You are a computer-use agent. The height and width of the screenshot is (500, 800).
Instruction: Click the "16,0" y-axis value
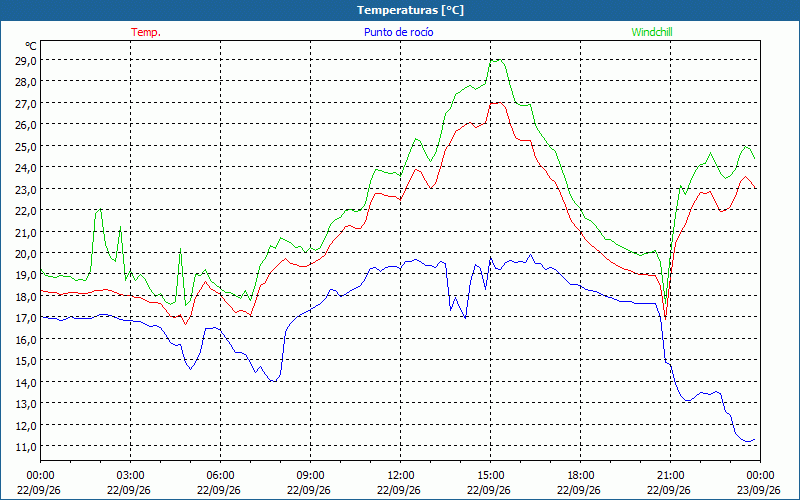(x=26, y=339)
